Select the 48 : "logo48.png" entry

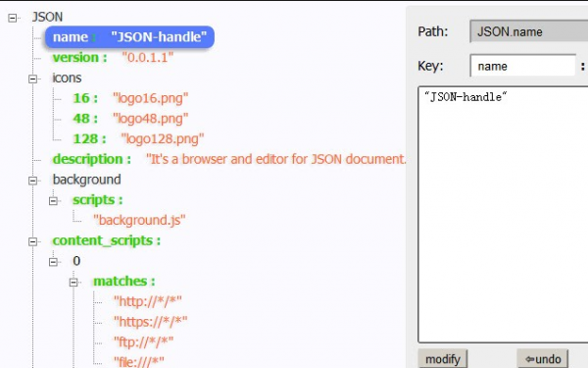pyautogui.click(x=130, y=119)
